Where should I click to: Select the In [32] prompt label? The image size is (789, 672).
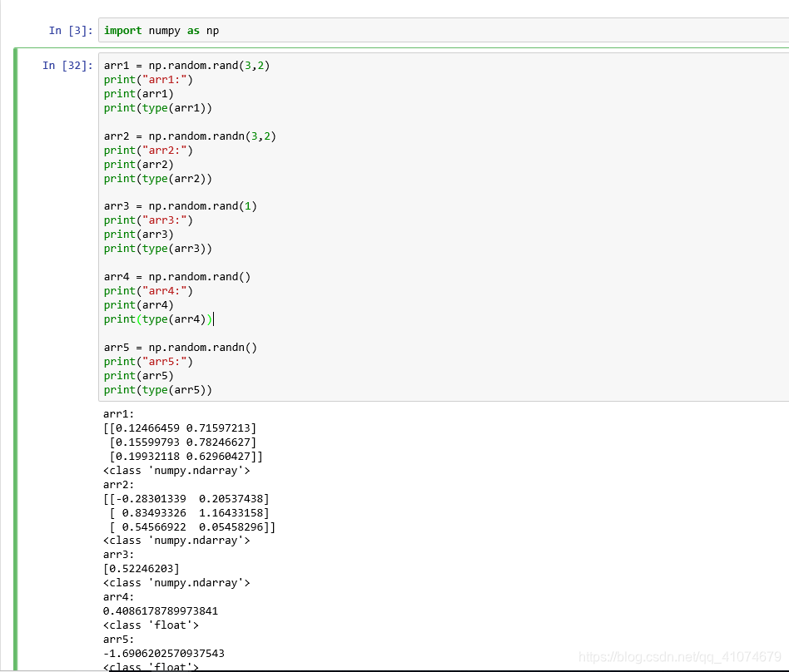pos(68,66)
